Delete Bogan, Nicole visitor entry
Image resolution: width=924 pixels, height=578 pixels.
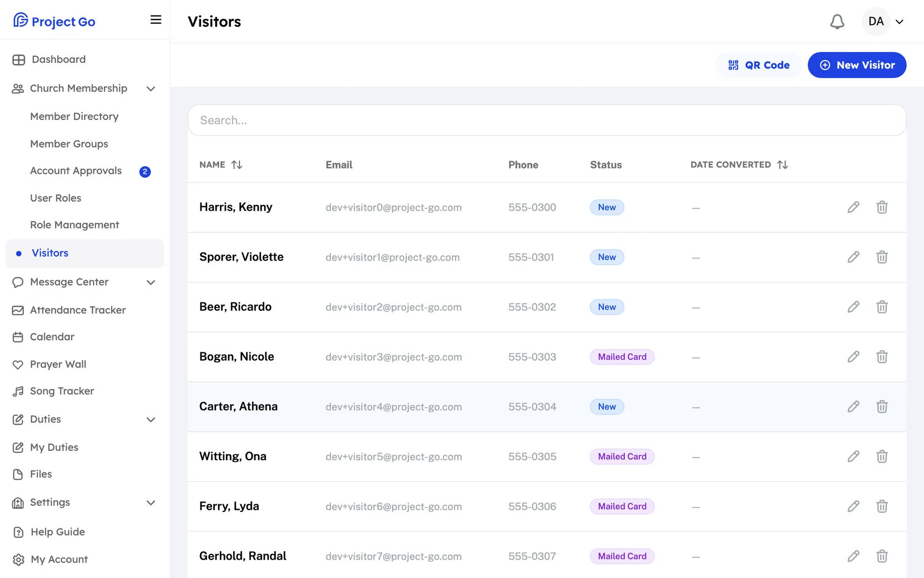pyautogui.click(x=882, y=357)
